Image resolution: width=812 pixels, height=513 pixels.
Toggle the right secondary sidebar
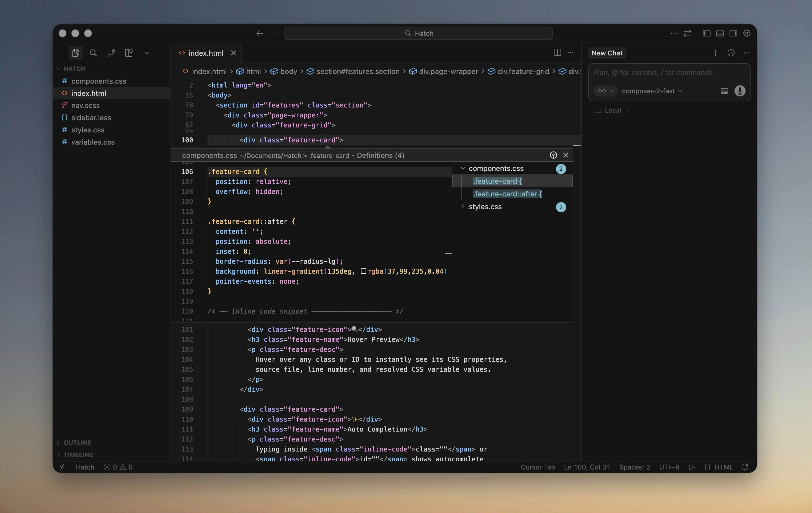(733, 33)
